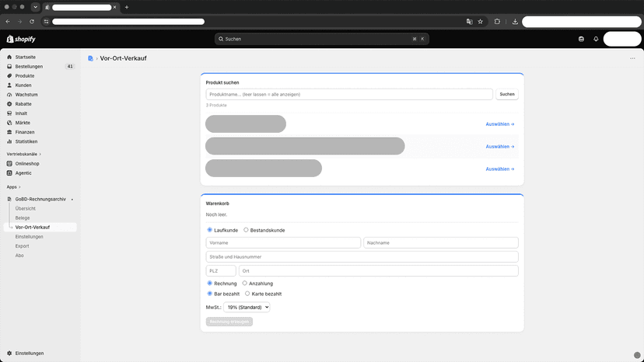The height and width of the screenshot is (362, 644).
Task: Bookmark page with star icon
Action: [x=480, y=21]
